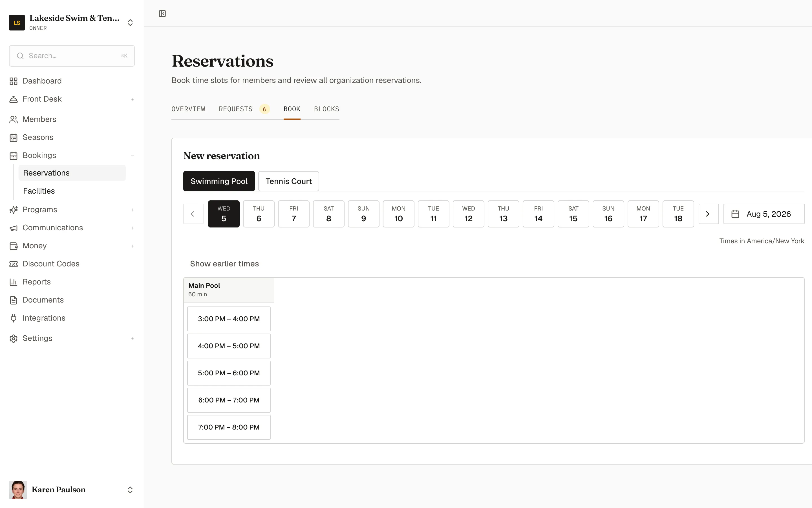Open Karen Paulson user menu chevrons
Image resolution: width=812 pixels, height=508 pixels.
130,490
